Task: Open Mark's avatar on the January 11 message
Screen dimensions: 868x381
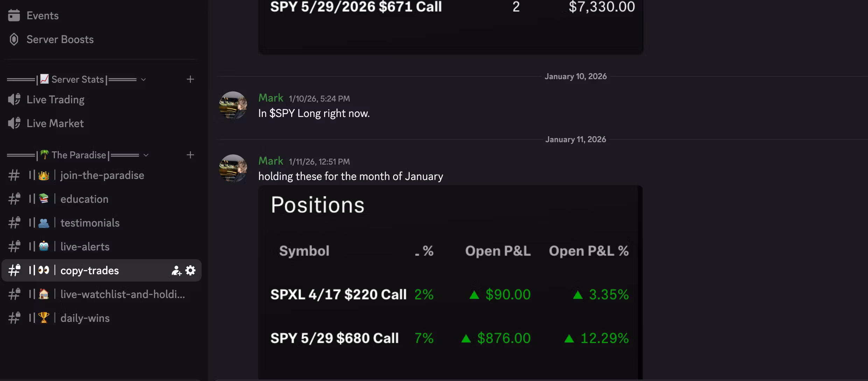Action: (x=233, y=168)
